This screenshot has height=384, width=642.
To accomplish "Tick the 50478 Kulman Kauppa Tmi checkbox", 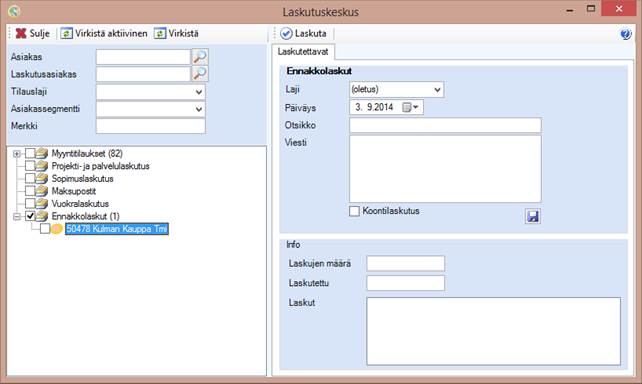I will [45, 228].
